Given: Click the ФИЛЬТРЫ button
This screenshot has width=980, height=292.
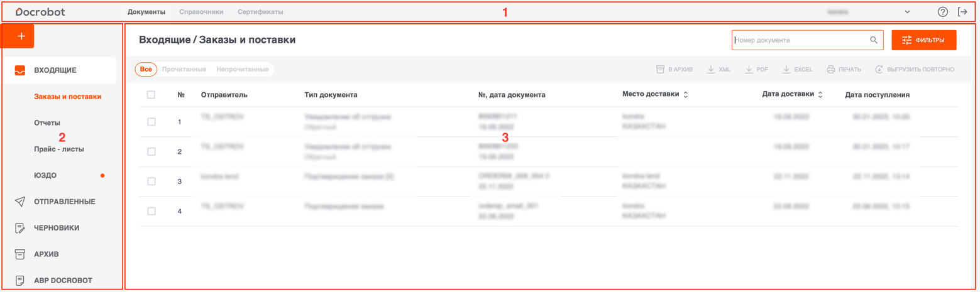Looking at the screenshot, I should coord(923,40).
